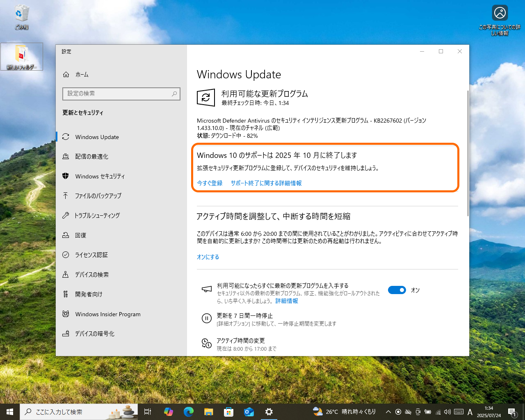Launch Microsoft Edge from the taskbar

pyautogui.click(x=188, y=411)
